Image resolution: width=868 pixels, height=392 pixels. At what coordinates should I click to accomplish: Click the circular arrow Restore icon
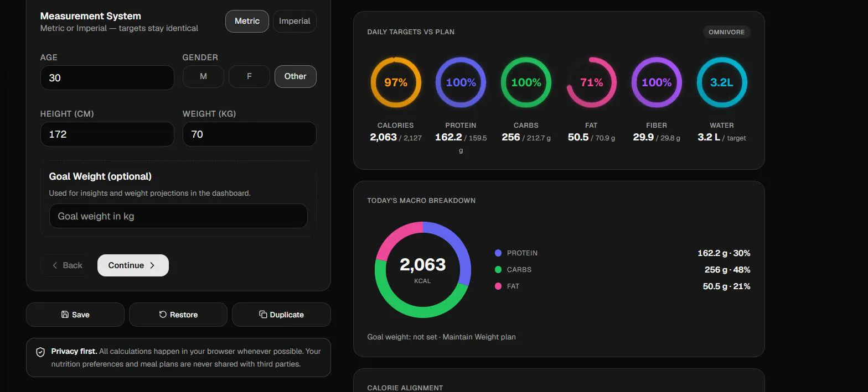pyautogui.click(x=163, y=315)
